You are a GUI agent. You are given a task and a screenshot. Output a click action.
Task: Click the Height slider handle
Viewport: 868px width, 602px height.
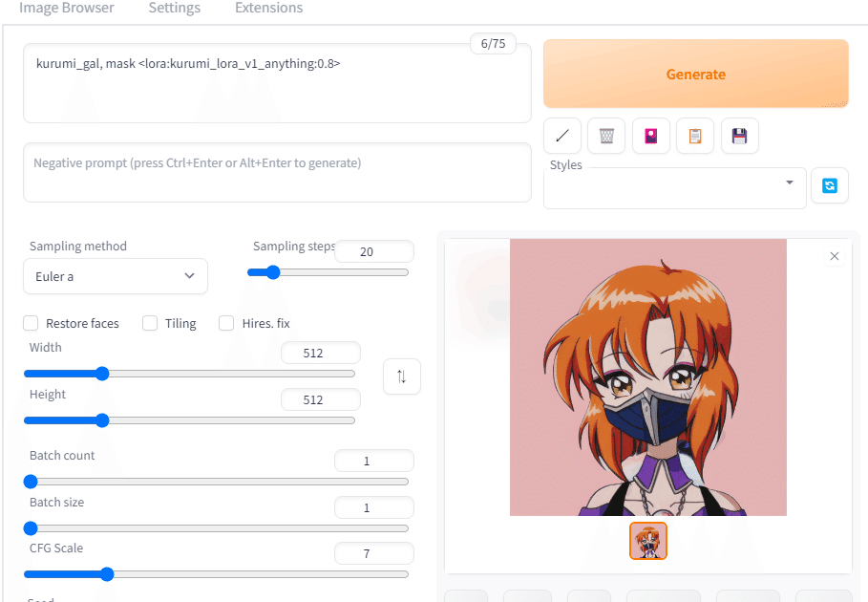coord(102,420)
